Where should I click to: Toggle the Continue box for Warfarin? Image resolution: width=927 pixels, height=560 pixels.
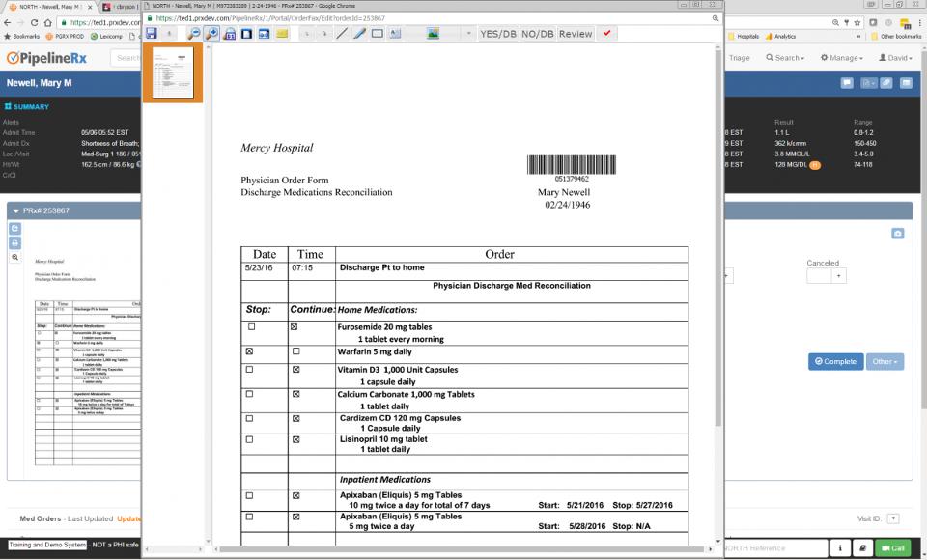(295, 352)
